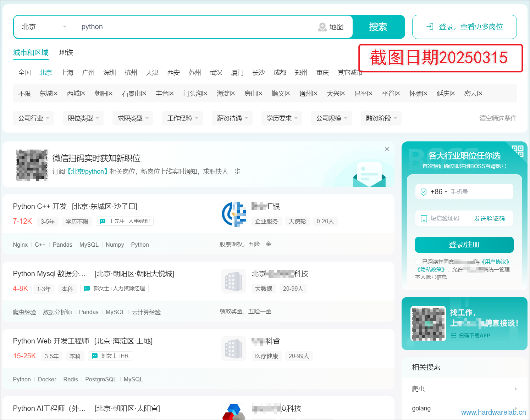Click 发送验证码 link
Image resolution: width=530 pixels, height=420 pixels.
point(490,219)
